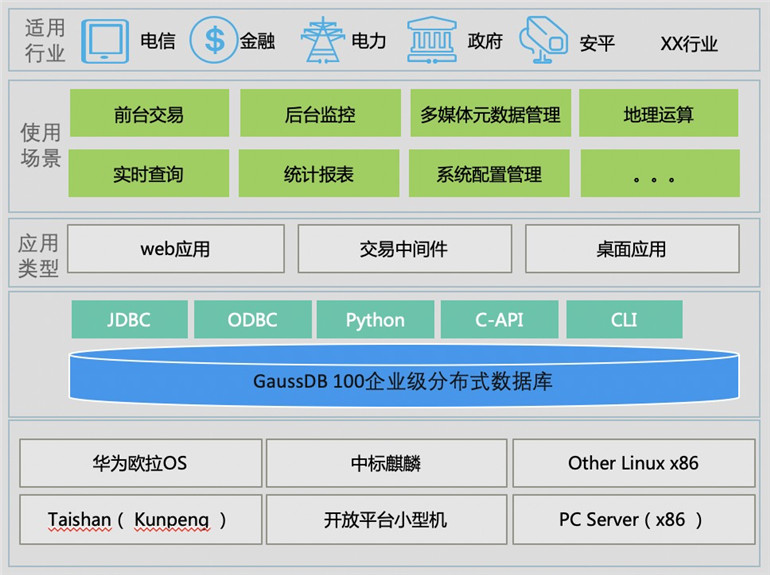Image resolution: width=770 pixels, height=575 pixels.
Task: Click the security camera icon
Action: 543,40
